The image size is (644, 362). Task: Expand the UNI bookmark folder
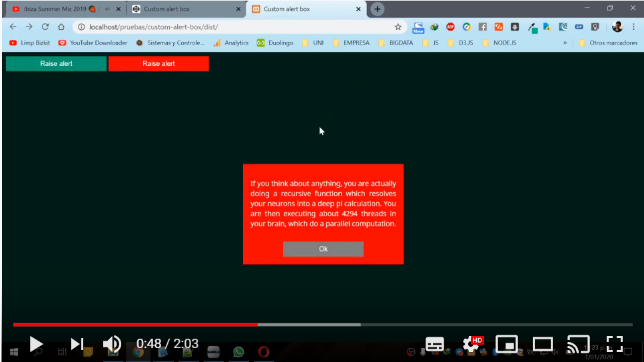313,43
